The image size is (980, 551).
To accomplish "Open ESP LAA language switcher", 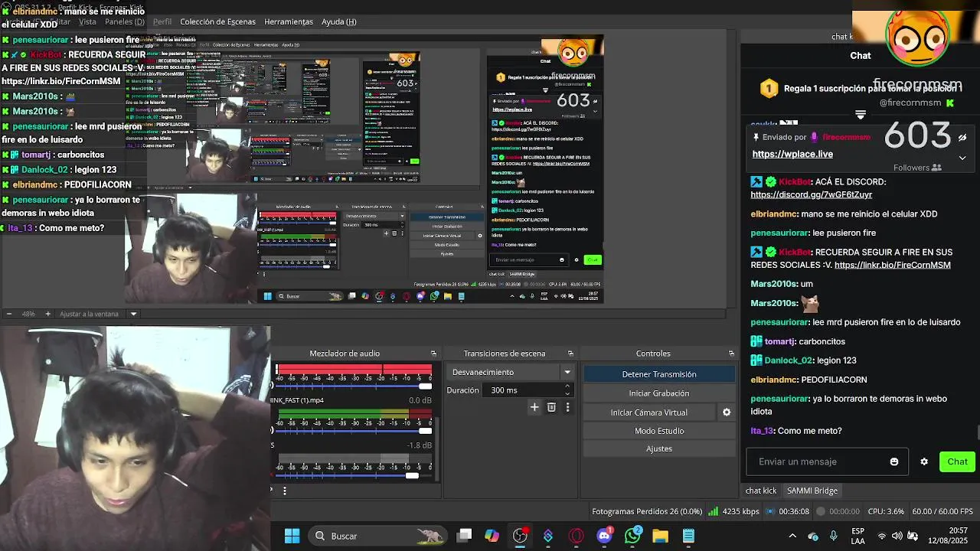I will pyautogui.click(x=858, y=536).
